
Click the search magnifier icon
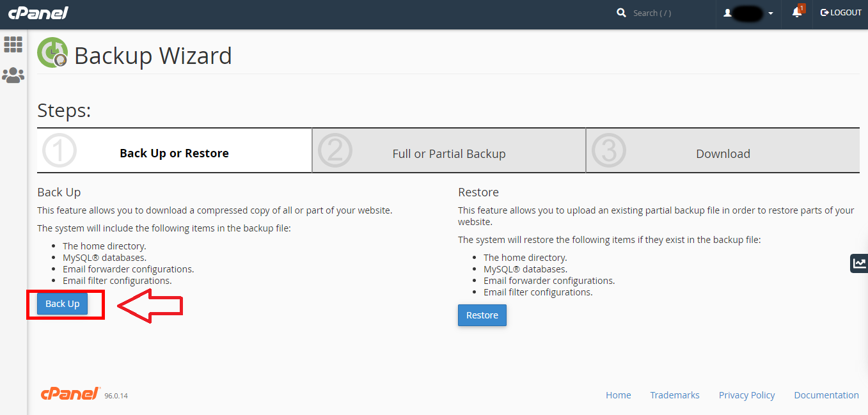621,13
